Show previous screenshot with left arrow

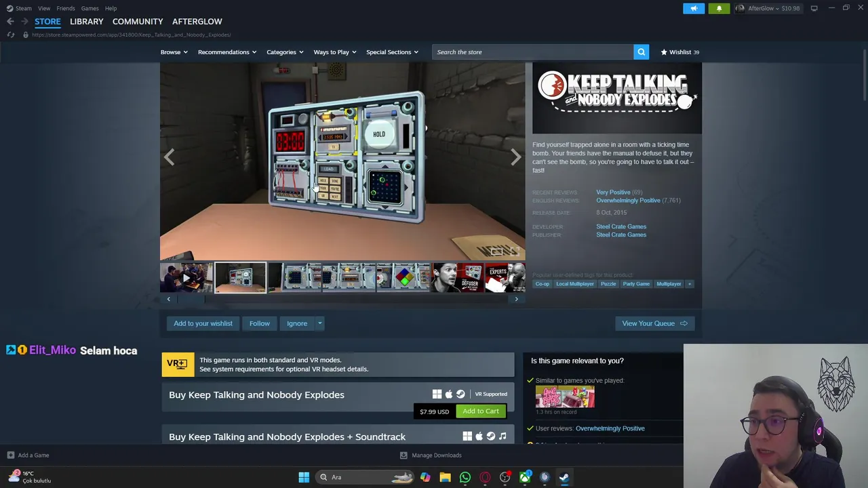(x=170, y=157)
